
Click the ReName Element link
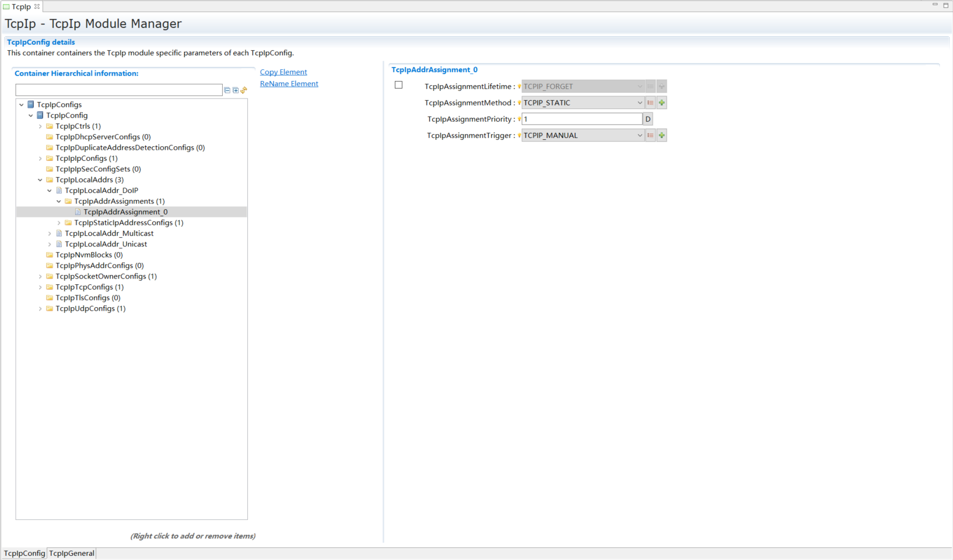pos(289,84)
